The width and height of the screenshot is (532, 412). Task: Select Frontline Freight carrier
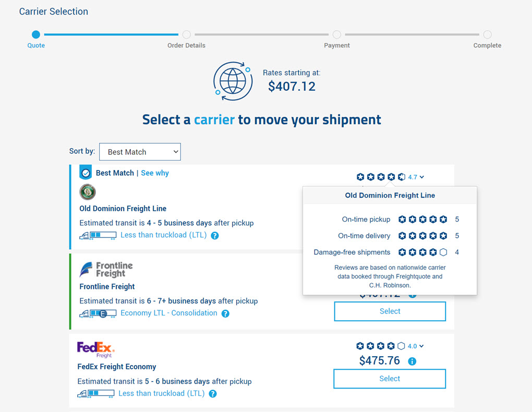[x=390, y=311]
